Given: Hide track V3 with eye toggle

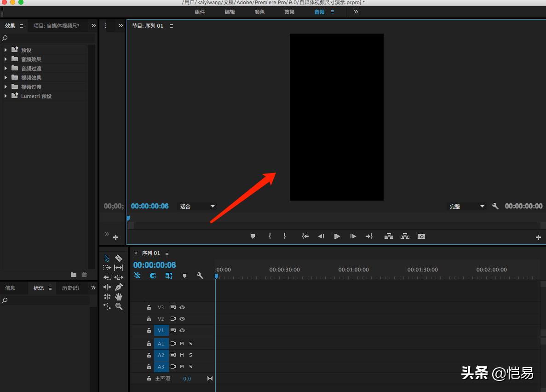Looking at the screenshot, I should click(182, 307).
